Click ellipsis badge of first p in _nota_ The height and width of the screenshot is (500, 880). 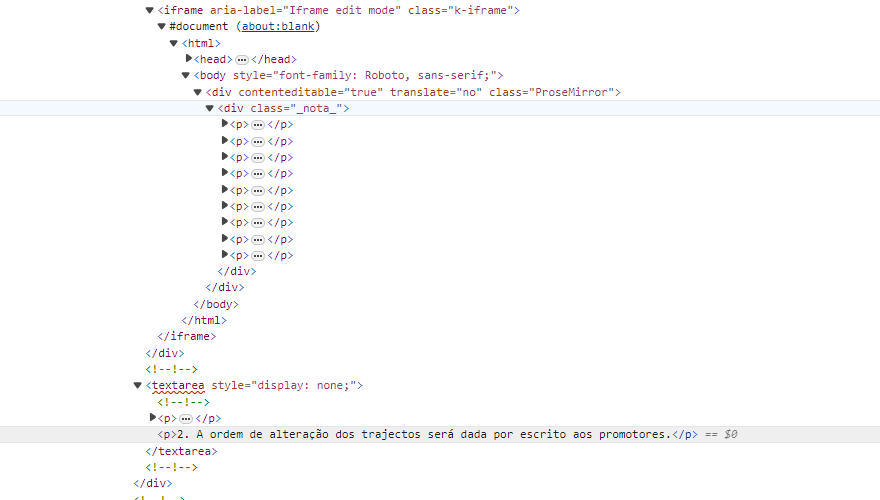tap(257, 125)
